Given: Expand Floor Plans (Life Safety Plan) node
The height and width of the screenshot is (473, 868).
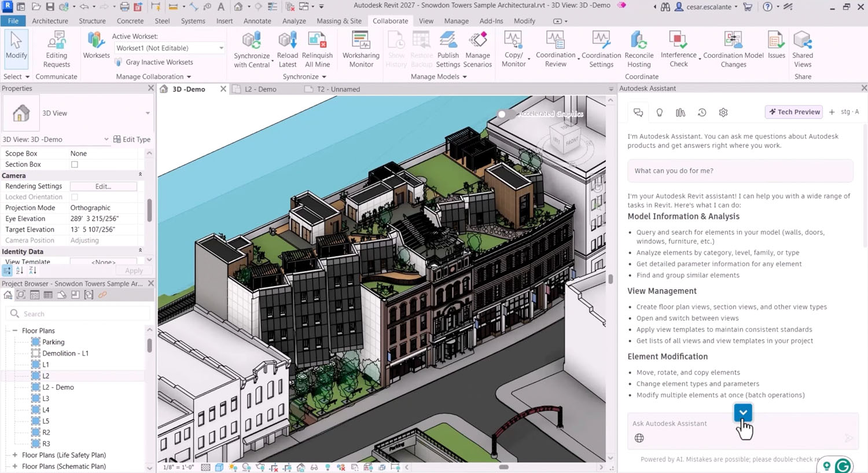Looking at the screenshot, I should (x=15, y=455).
